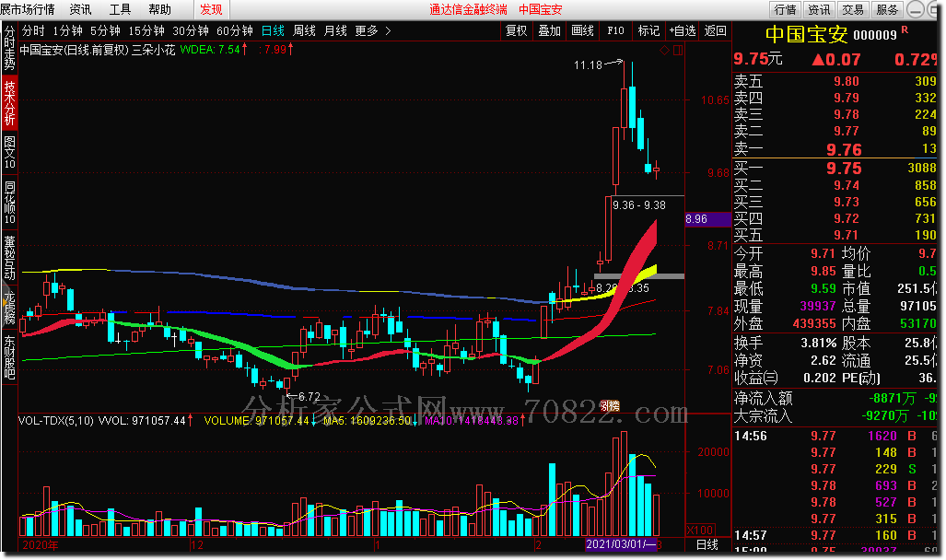Click the 11.18 high price label
The width and height of the screenshot is (946, 560).
click(x=588, y=65)
